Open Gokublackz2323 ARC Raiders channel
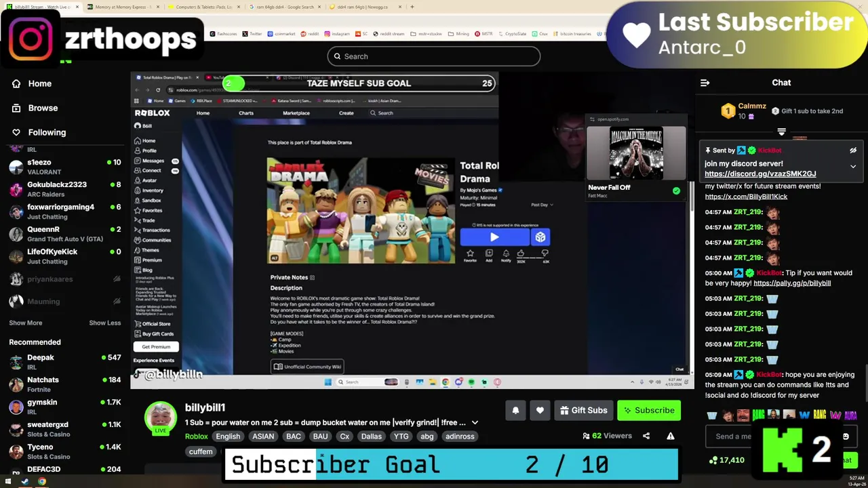 (65, 189)
